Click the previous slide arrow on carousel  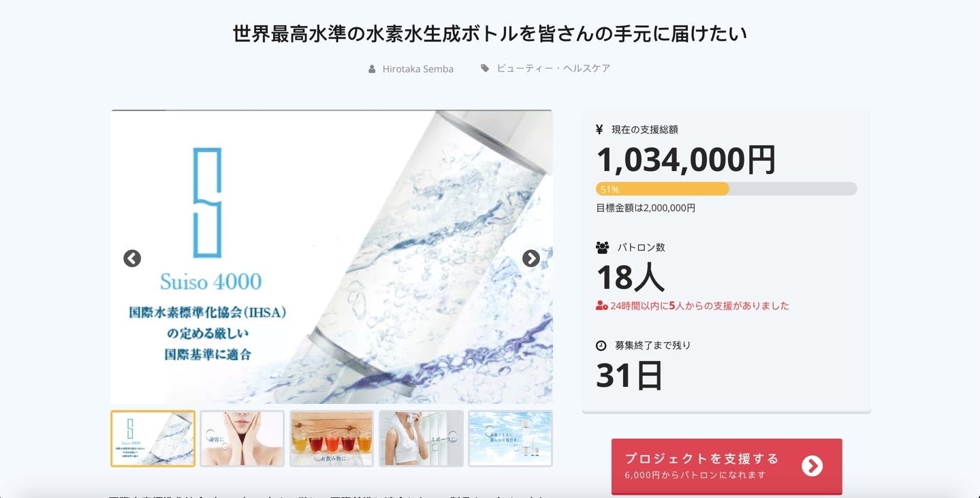132,258
